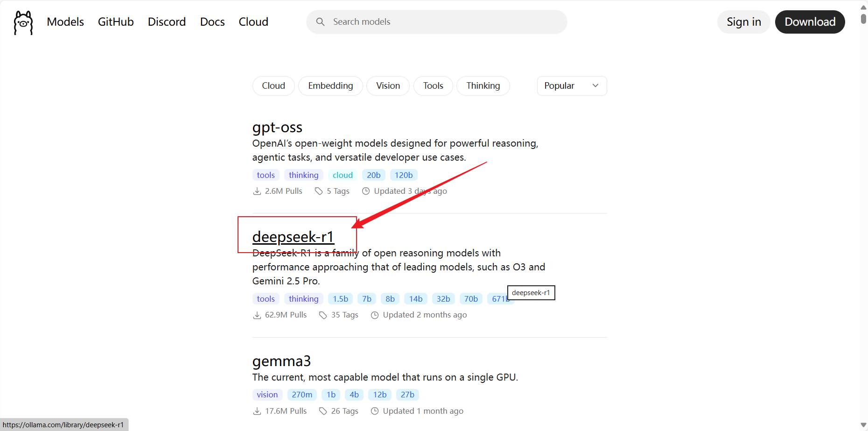Image resolution: width=868 pixels, height=431 pixels.
Task: Open the Cloud nav link in header
Action: pos(253,22)
